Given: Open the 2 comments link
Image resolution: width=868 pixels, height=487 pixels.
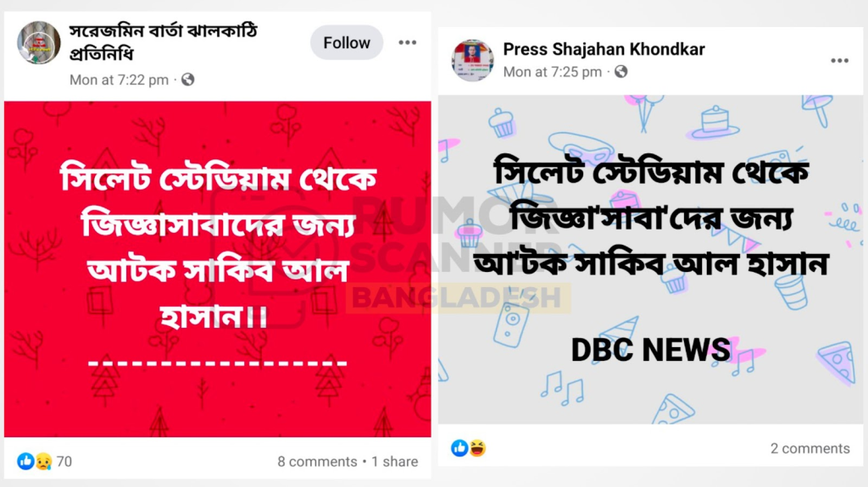Looking at the screenshot, I should [810, 448].
